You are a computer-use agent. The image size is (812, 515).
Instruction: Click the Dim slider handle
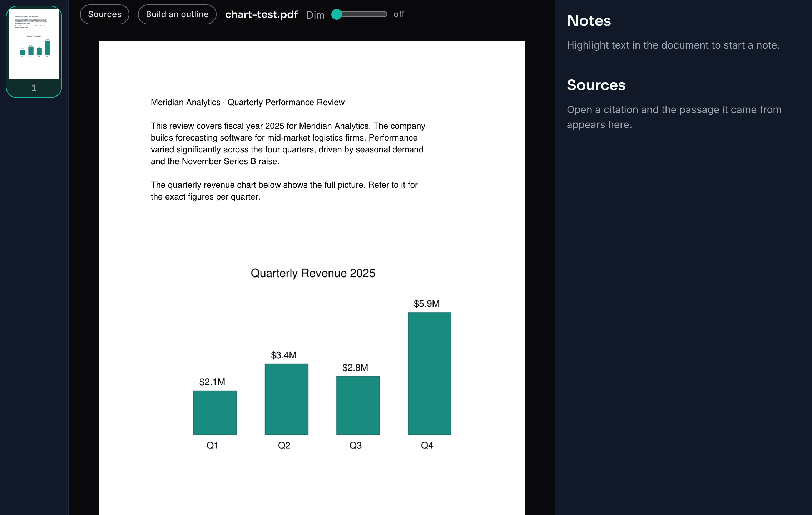(x=337, y=14)
